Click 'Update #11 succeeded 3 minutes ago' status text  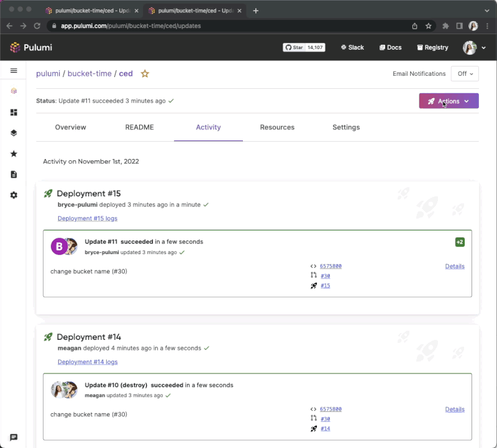click(x=112, y=101)
